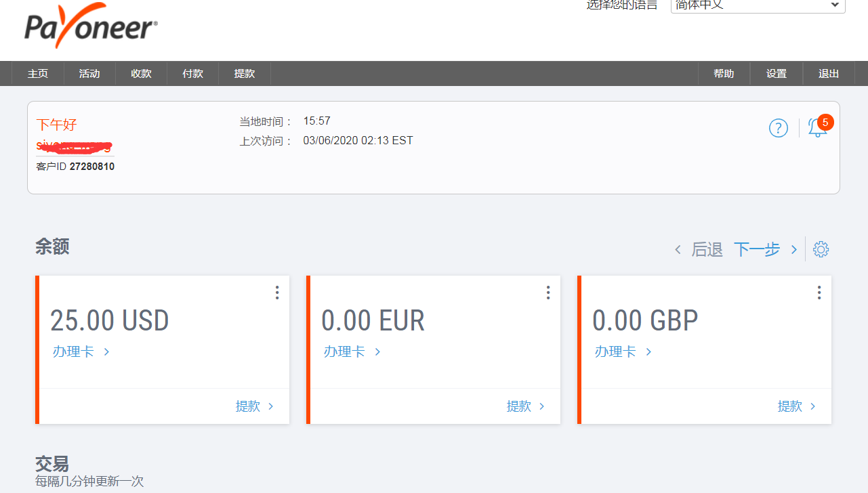Click the 交易 section heading
This screenshot has width=868, height=493.
(x=52, y=464)
